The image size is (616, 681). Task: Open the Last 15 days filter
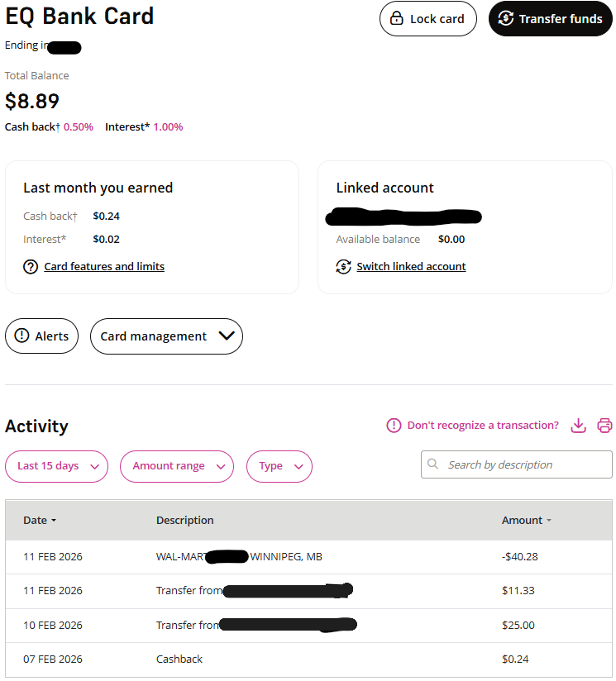pyautogui.click(x=56, y=466)
